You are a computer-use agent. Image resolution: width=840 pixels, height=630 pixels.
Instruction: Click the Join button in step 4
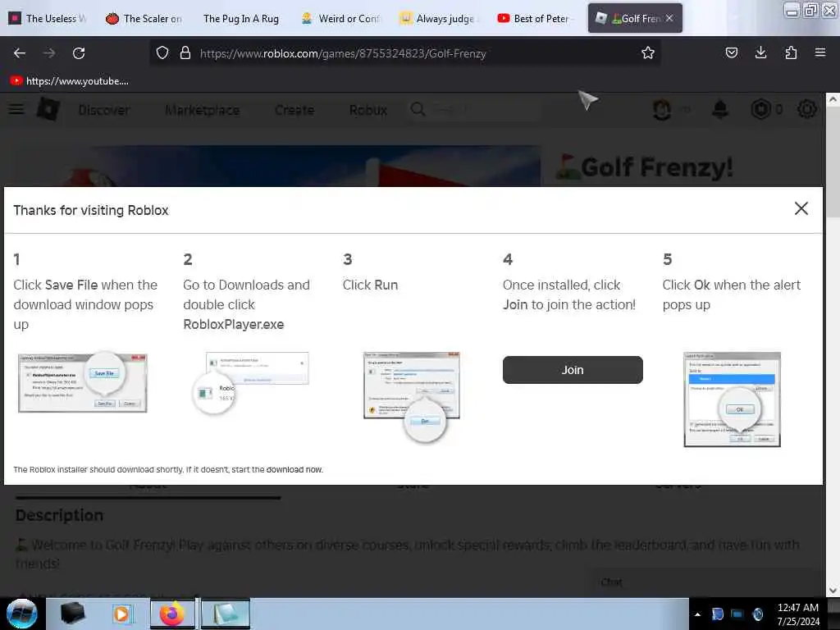coord(572,370)
